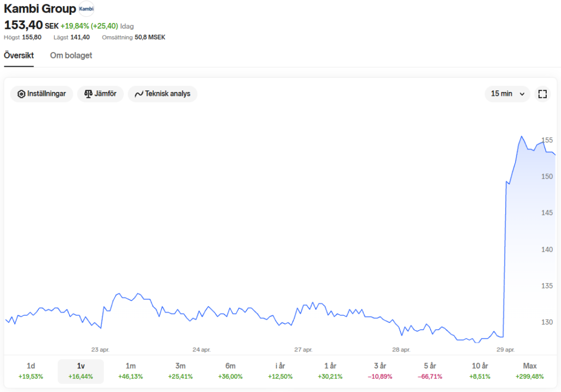Click the chart peak on 29 apr.

[521, 137]
